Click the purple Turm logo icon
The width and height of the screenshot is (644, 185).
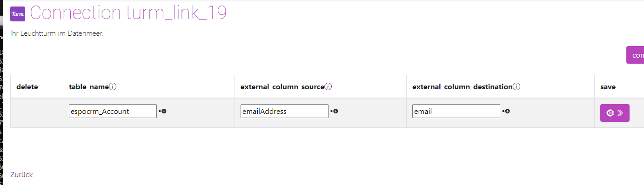coord(18,14)
